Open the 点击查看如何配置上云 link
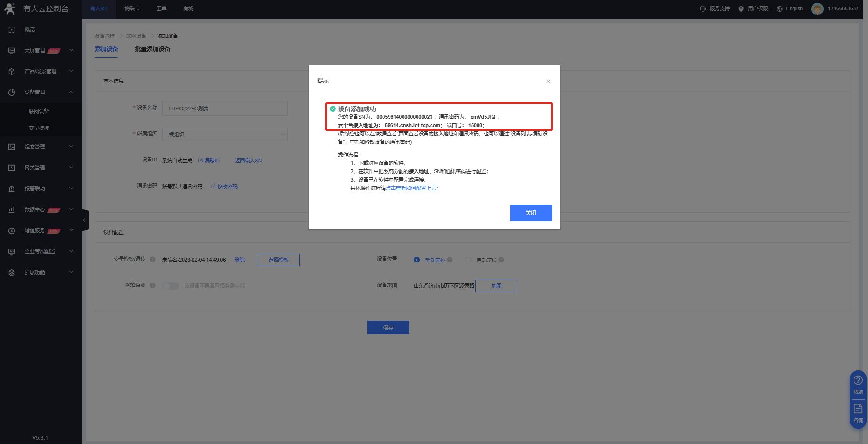 click(411, 188)
